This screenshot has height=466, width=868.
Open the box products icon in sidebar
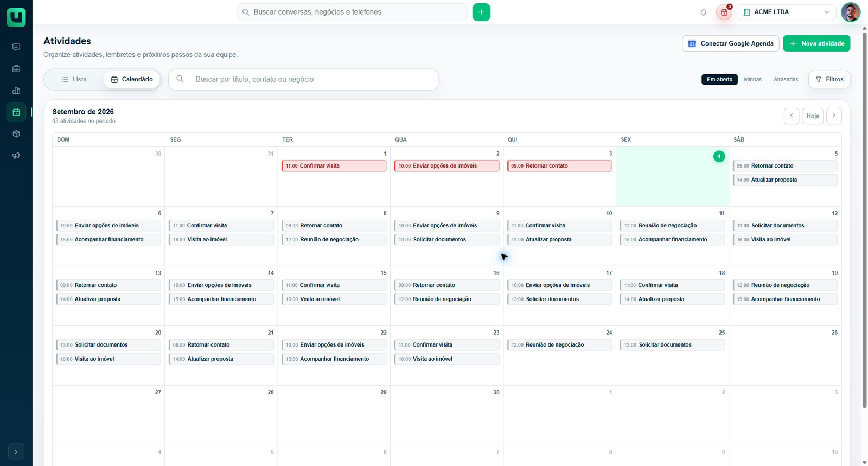16,134
